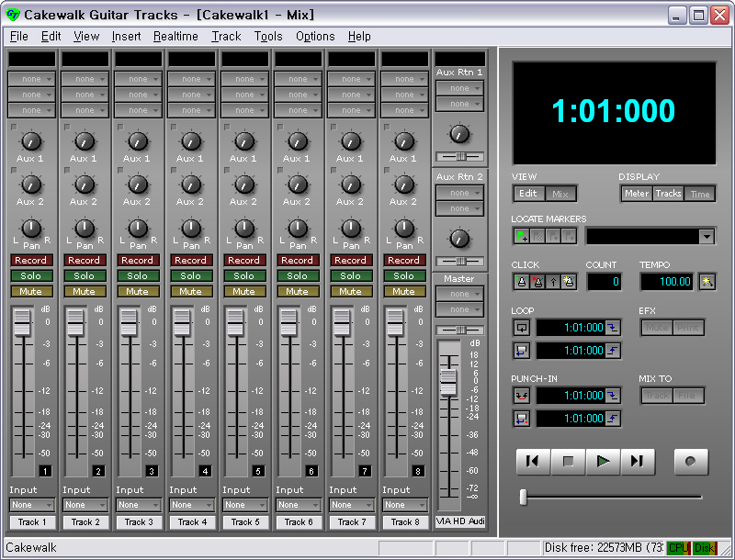Open the Help menu

[359, 36]
